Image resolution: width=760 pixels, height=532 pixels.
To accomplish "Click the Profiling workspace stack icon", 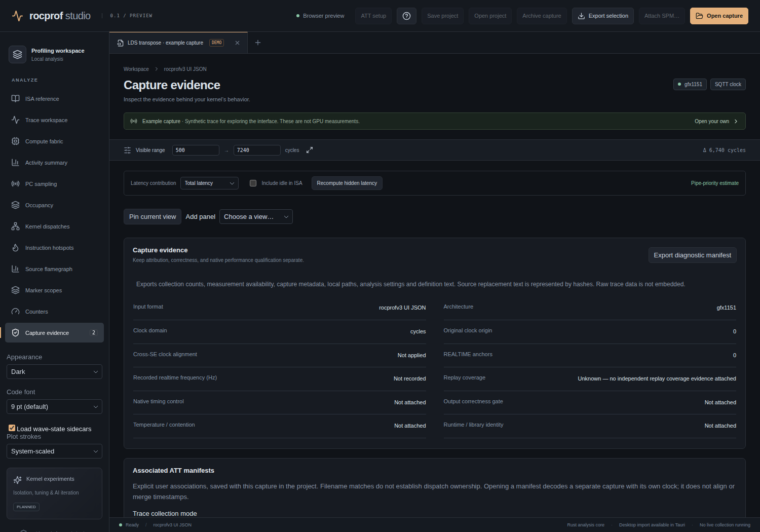I will [x=18, y=54].
